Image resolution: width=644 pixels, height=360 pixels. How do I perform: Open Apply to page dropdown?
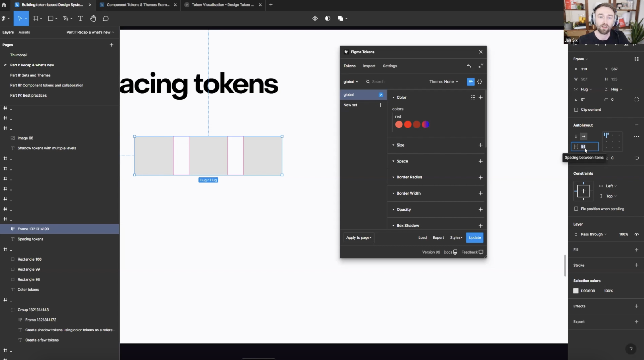pyautogui.click(x=359, y=237)
